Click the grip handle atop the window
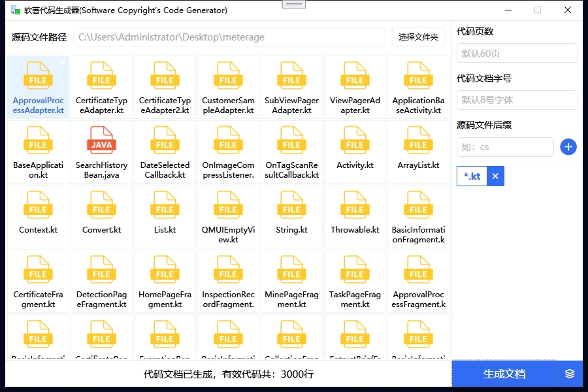The image size is (588, 392). click(x=293, y=5)
